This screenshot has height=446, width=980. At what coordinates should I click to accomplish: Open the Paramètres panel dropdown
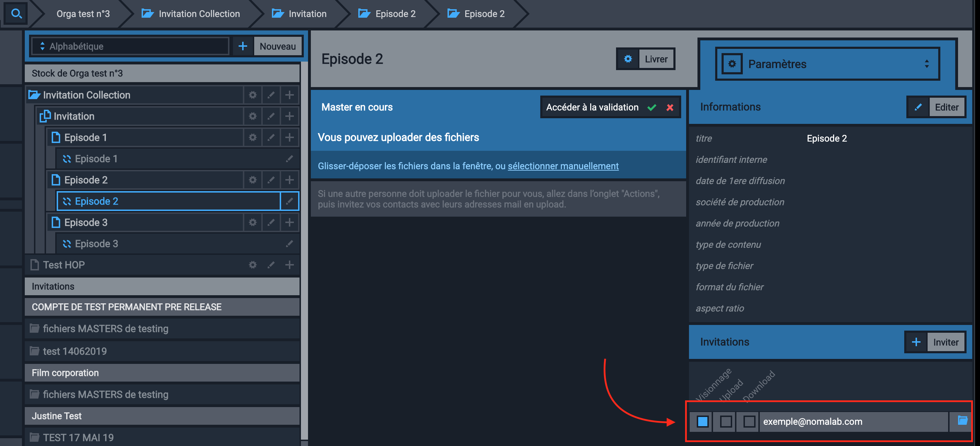tap(827, 64)
